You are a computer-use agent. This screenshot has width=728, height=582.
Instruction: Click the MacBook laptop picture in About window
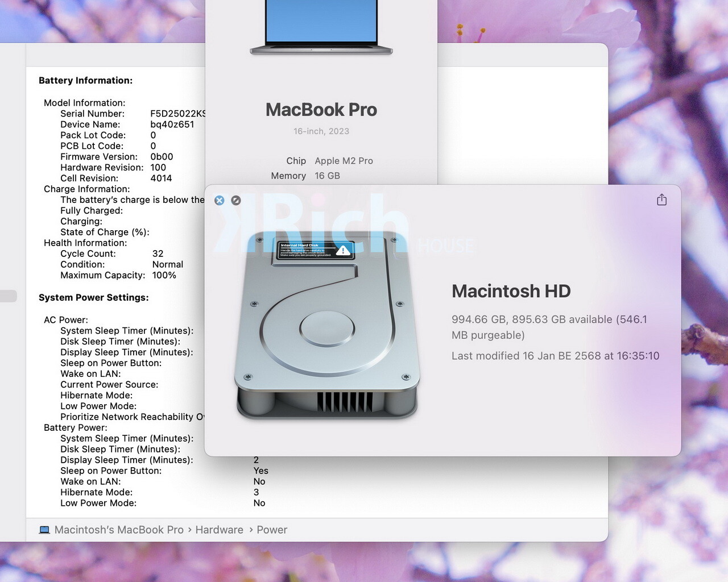pos(321,27)
